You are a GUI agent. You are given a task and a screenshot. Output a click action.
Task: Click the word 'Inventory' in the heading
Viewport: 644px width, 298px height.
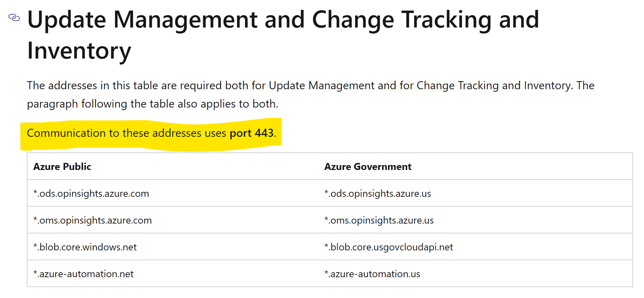[x=79, y=50]
